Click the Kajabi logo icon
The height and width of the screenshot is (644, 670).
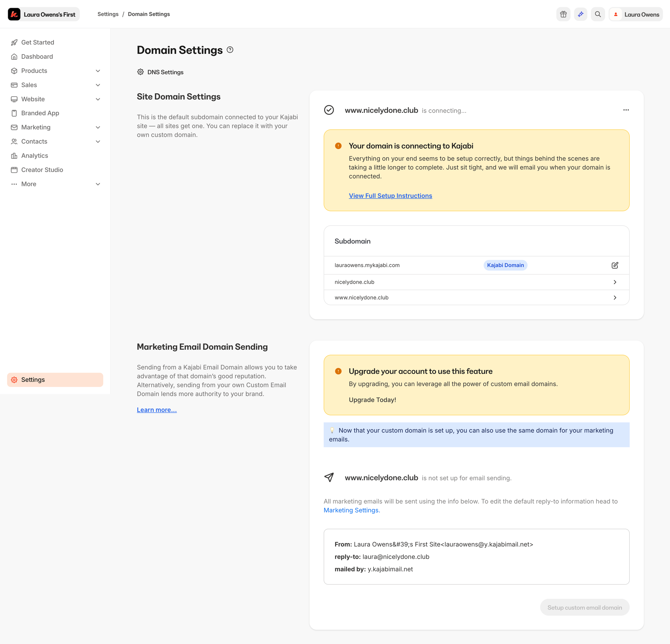(14, 14)
